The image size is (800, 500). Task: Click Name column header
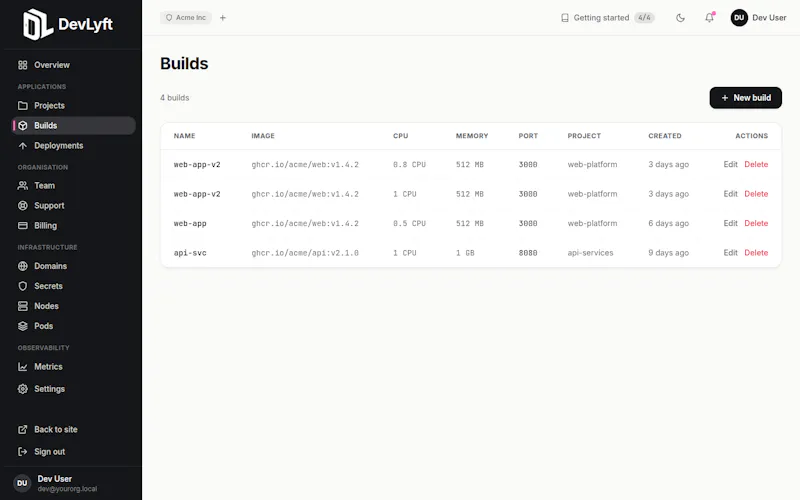[184, 136]
